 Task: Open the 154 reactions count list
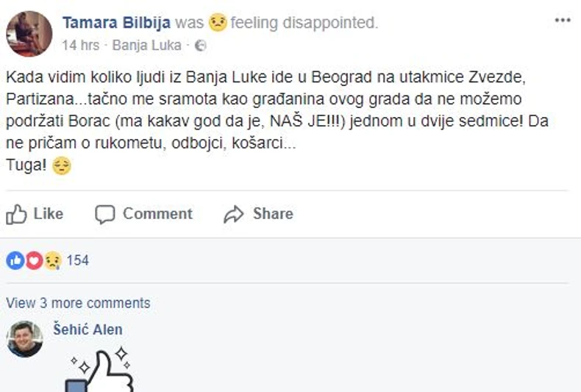(77, 260)
